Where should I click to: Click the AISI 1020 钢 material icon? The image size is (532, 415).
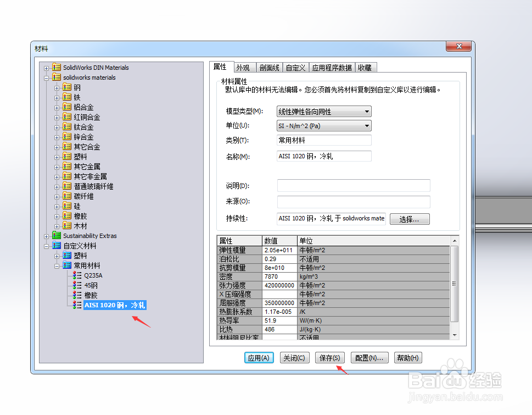click(77, 305)
